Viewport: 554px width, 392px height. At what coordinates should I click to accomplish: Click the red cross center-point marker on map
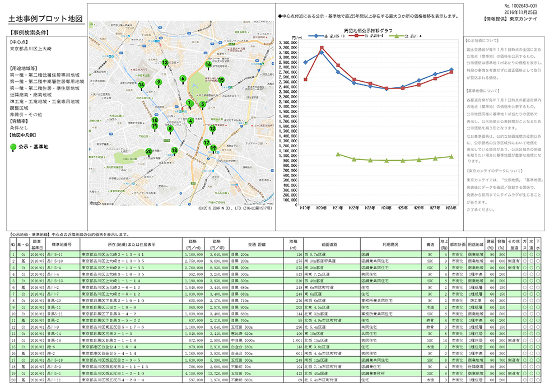[x=183, y=108]
